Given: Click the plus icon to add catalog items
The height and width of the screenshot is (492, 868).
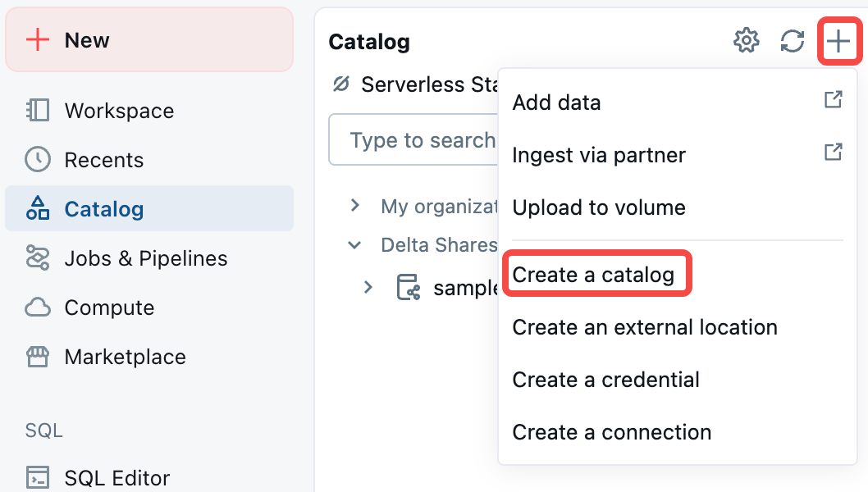Looking at the screenshot, I should [838, 40].
